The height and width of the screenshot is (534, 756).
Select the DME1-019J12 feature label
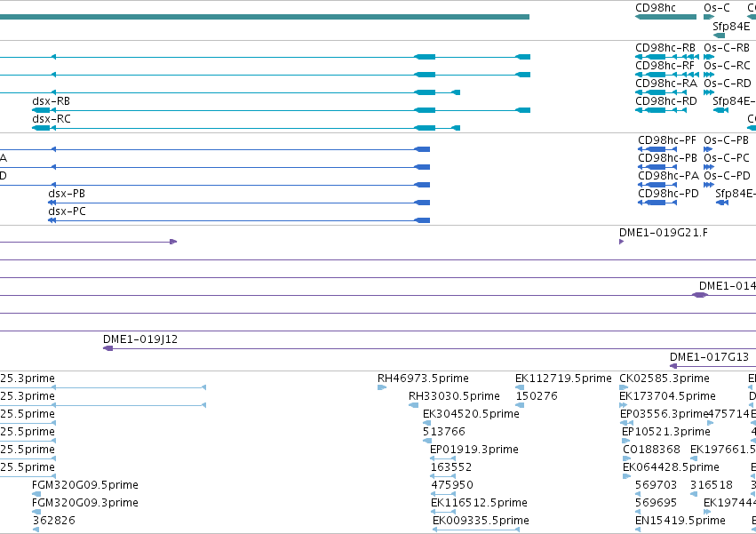point(140,339)
